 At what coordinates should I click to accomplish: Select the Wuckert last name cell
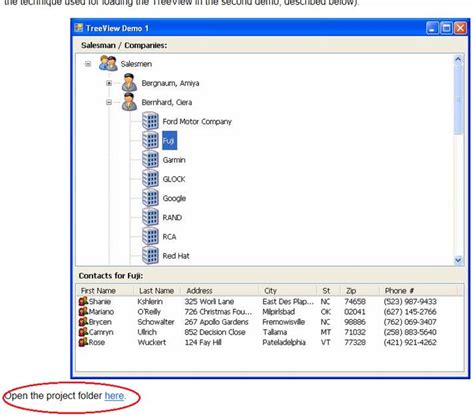point(151,342)
